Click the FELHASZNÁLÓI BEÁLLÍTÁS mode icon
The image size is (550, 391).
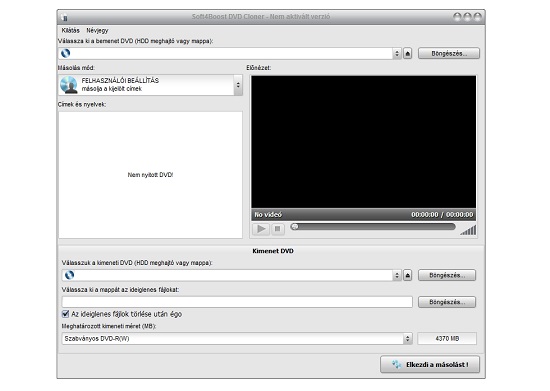69,85
